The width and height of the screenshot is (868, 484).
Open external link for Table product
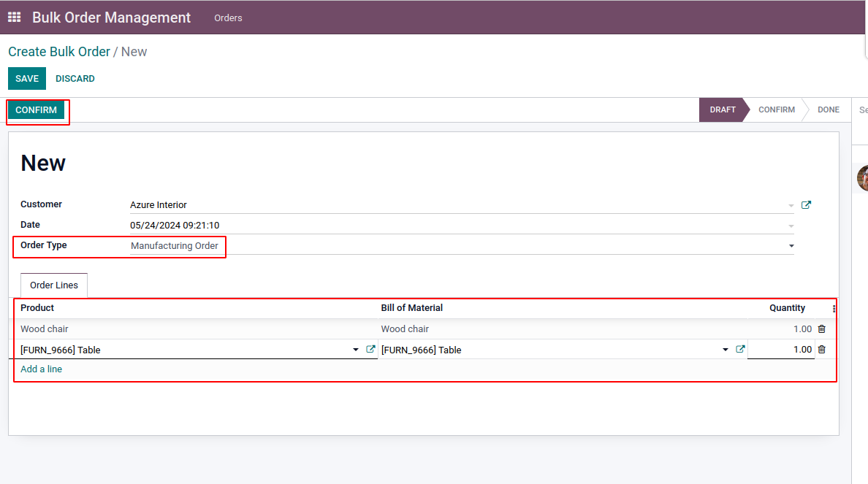tap(370, 350)
